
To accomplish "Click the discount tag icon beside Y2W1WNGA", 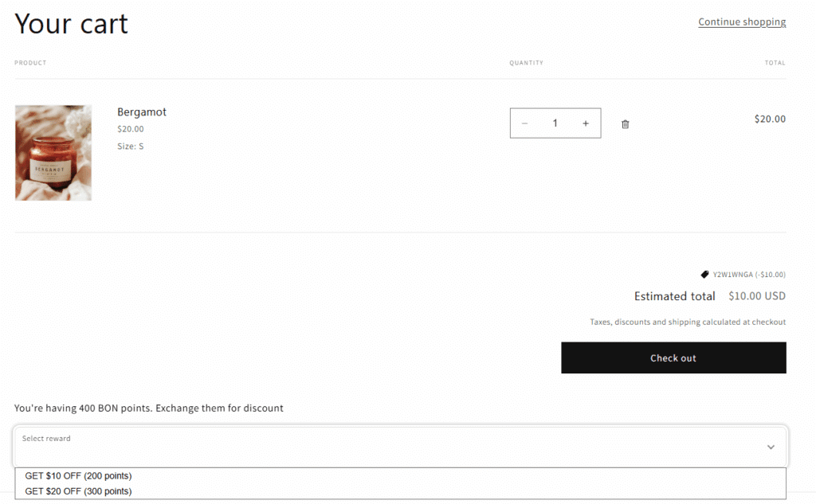I will tap(704, 274).
